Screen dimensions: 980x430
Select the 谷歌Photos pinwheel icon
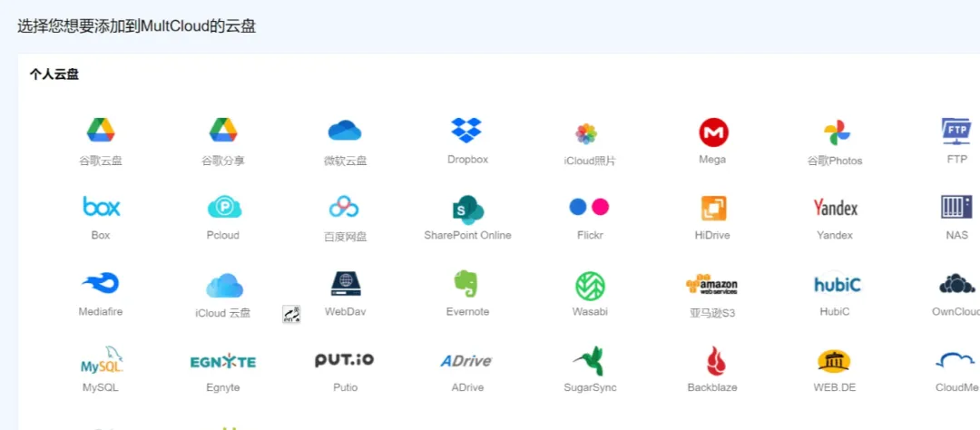click(835, 133)
